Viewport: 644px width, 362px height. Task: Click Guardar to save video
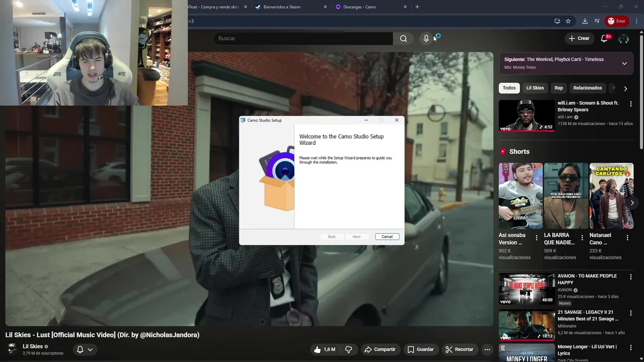(x=420, y=349)
